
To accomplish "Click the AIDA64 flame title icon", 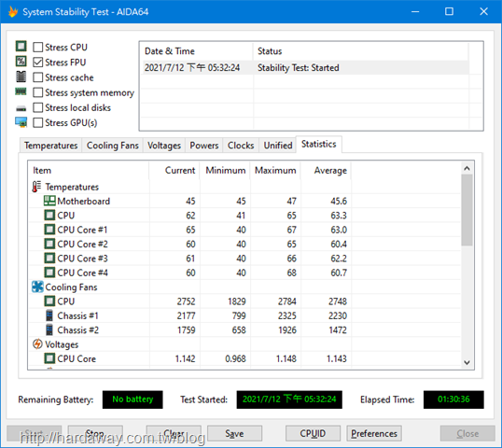I will [x=13, y=12].
